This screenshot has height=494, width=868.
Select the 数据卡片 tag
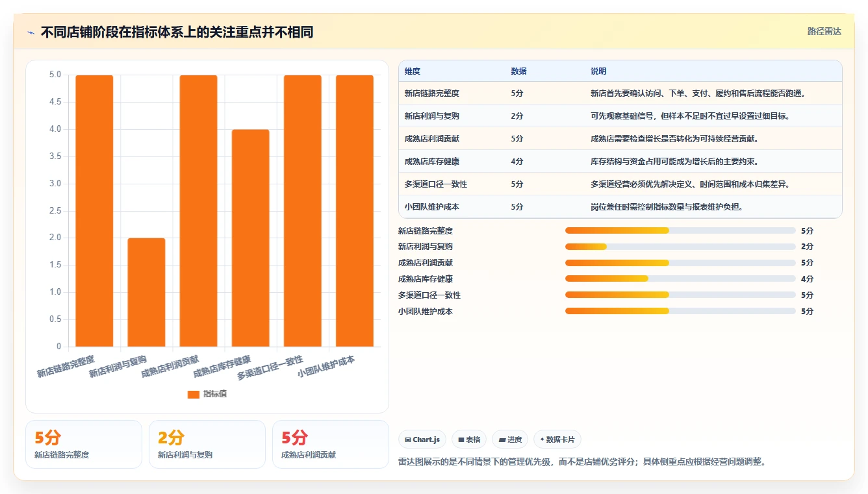[557, 439]
